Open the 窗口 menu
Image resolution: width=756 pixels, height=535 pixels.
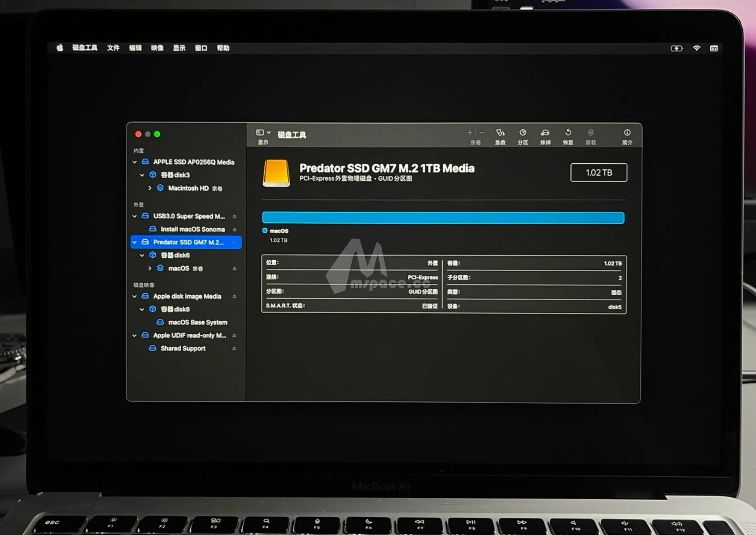pyautogui.click(x=201, y=48)
